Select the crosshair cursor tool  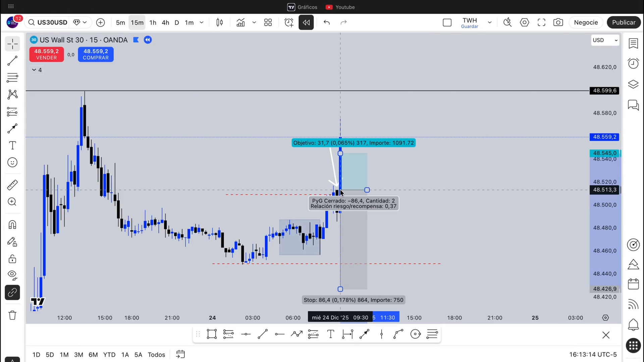coord(12,44)
